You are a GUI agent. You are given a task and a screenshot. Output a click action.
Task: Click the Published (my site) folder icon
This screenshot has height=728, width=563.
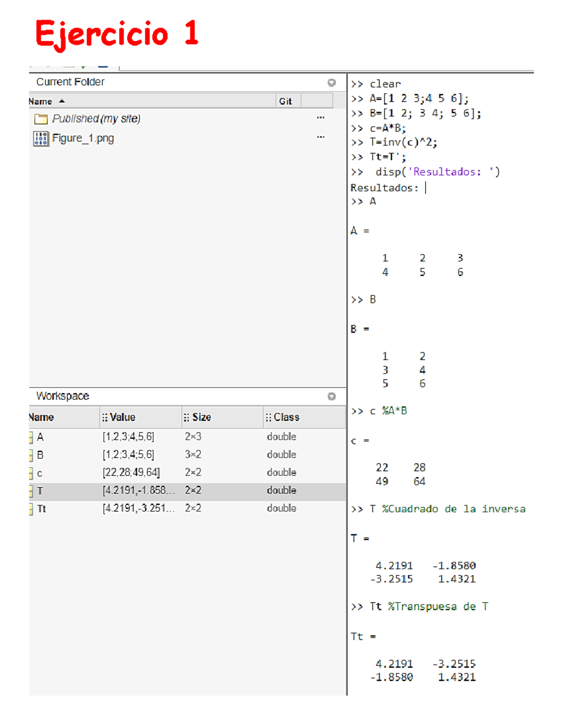point(41,119)
